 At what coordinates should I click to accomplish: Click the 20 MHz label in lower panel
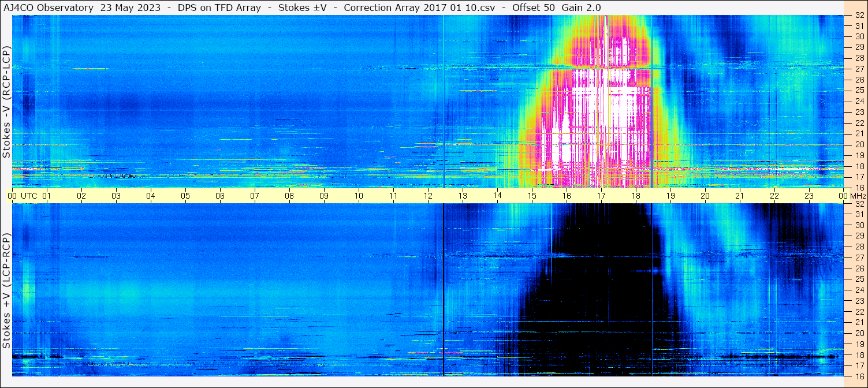[x=858, y=333]
